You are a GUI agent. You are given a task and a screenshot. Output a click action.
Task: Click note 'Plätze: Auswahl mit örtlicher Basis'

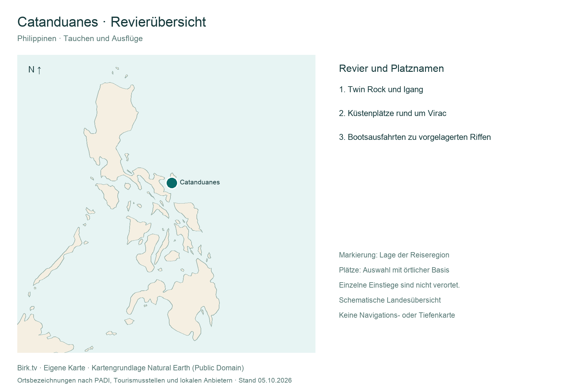click(394, 270)
